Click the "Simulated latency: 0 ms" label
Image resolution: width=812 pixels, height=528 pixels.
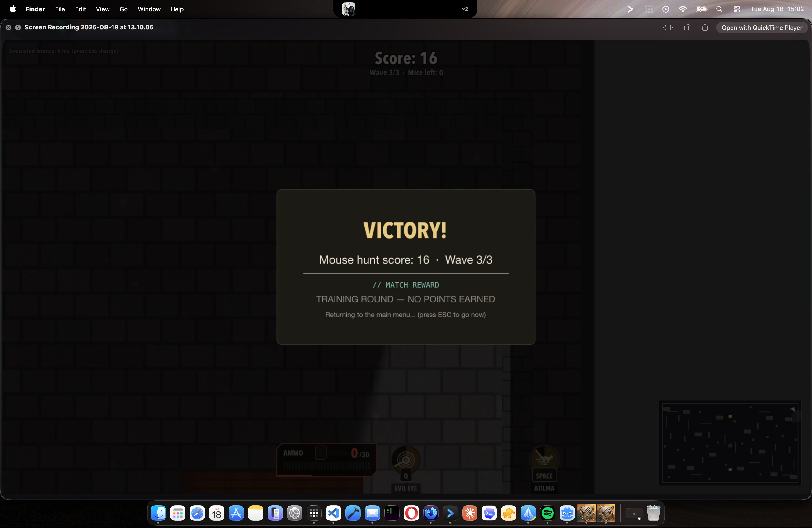[x=63, y=51]
